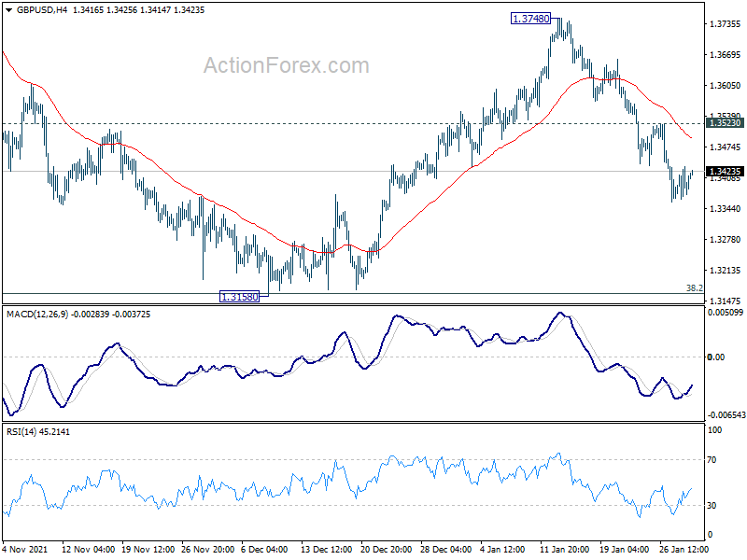Click the 1.35230 dashed level price tag
The height and width of the screenshot is (560, 747).
click(726, 123)
